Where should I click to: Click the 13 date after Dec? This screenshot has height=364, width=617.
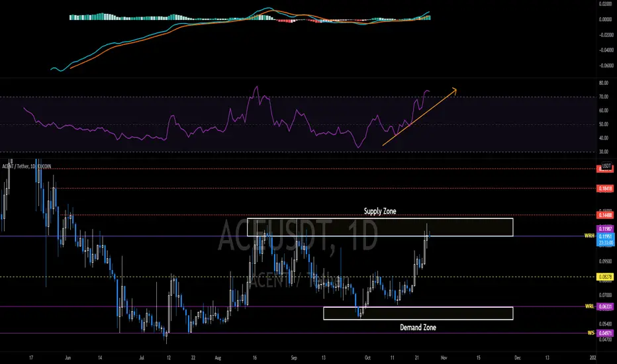(x=547, y=357)
